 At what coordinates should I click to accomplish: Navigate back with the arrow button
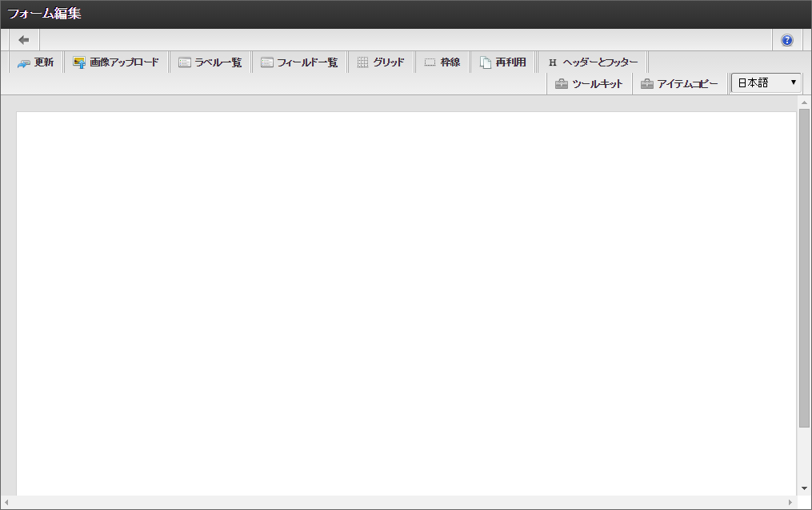(23, 39)
